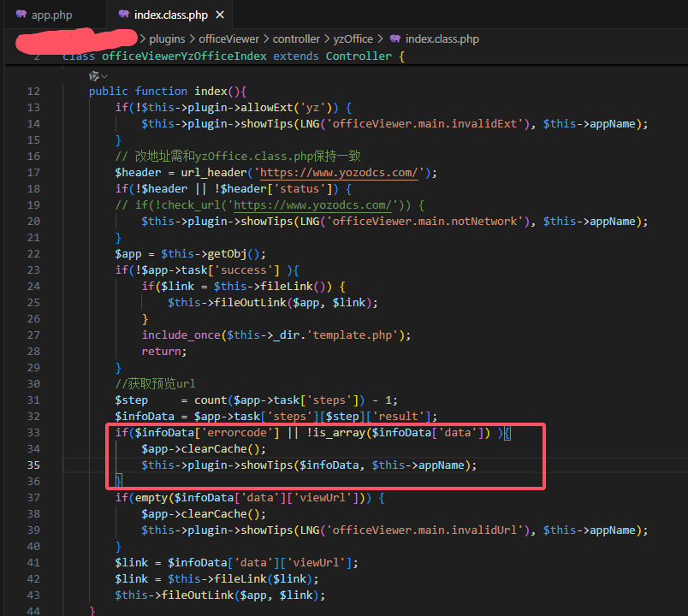This screenshot has height=616, width=688.
Task: Click line number 33 in the gutter
Action: point(33,433)
